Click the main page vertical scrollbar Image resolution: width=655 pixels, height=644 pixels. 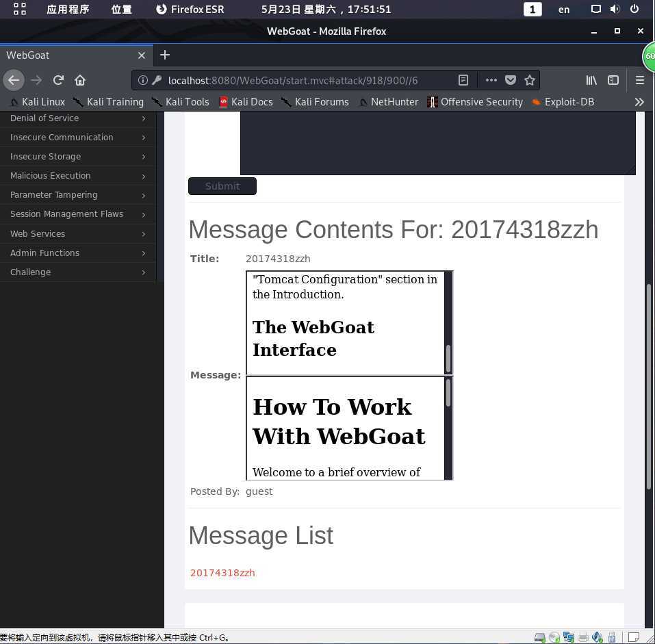[649, 386]
